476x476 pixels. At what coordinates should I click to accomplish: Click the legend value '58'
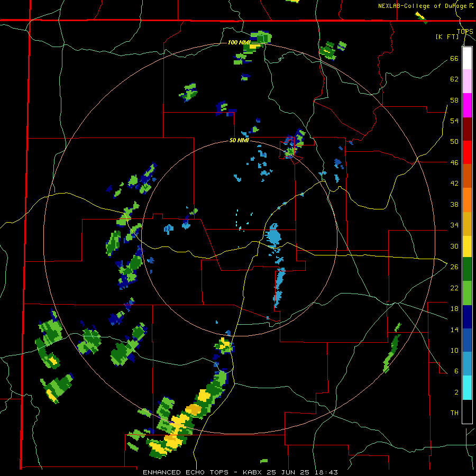(454, 100)
